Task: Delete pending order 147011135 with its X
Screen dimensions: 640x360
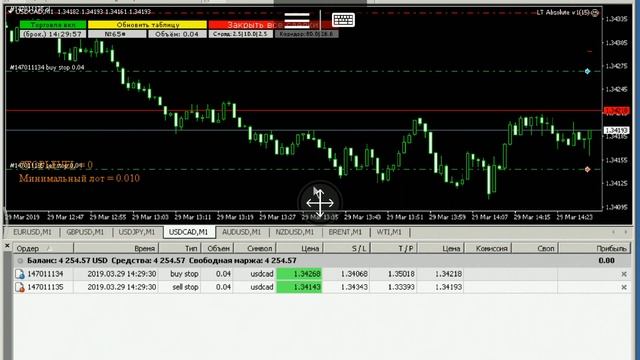Action: pos(624,287)
